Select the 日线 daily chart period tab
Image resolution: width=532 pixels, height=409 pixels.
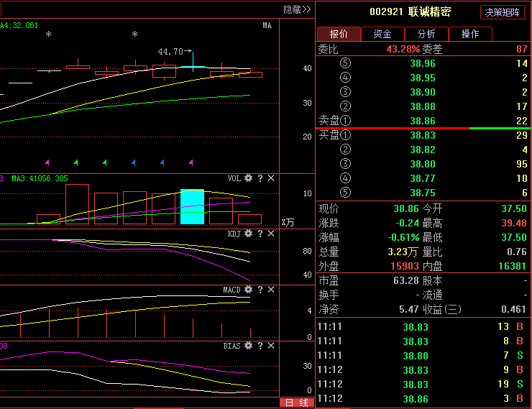click(x=297, y=403)
